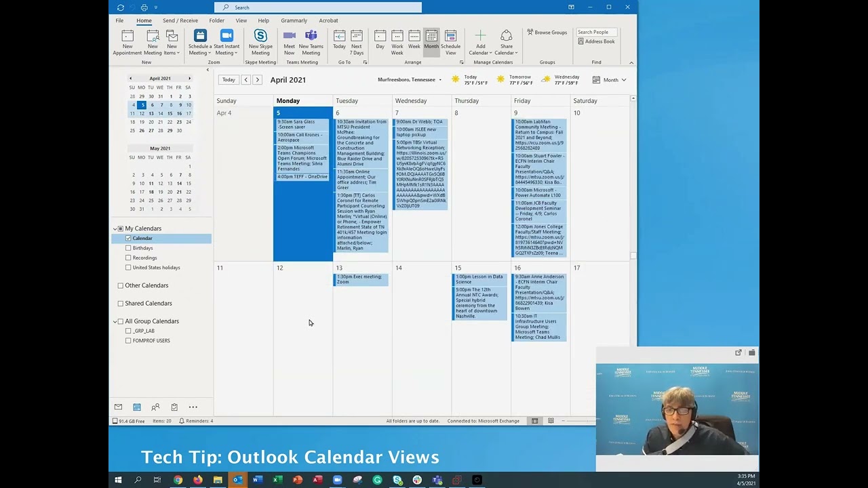This screenshot has width=868, height=488.
Task: Open the Grammarly tab
Action: click(294, 20)
